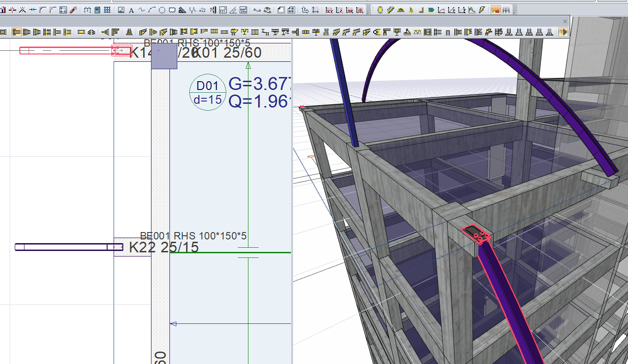Choose the revision cloud drawing tool
The height and width of the screenshot is (364, 628).
172,10
